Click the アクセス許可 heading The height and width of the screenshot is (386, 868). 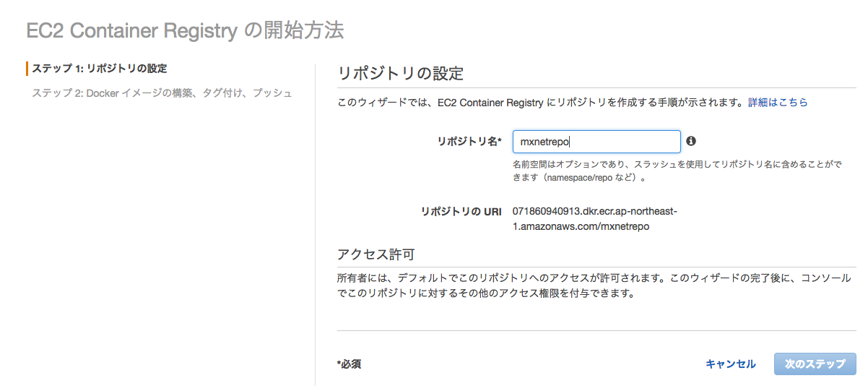pyautogui.click(x=376, y=255)
